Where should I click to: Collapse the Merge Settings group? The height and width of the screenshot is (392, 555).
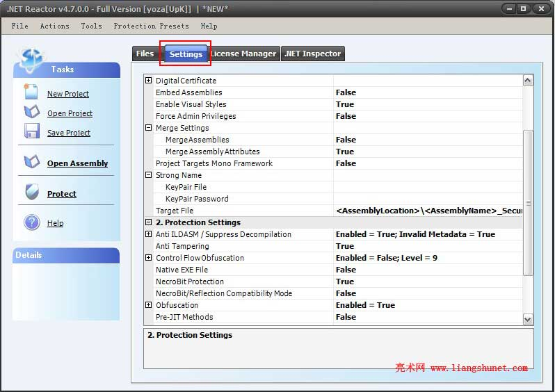(x=149, y=128)
